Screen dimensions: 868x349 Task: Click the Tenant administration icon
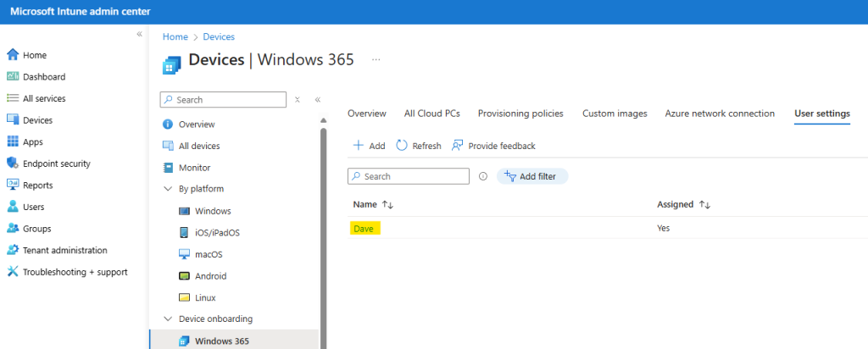[13, 250]
